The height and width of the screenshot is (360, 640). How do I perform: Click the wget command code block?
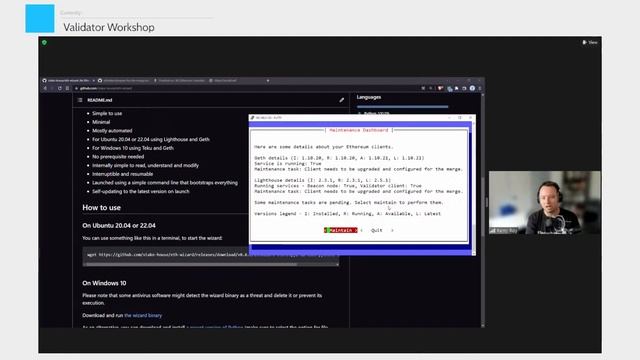point(211,255)
